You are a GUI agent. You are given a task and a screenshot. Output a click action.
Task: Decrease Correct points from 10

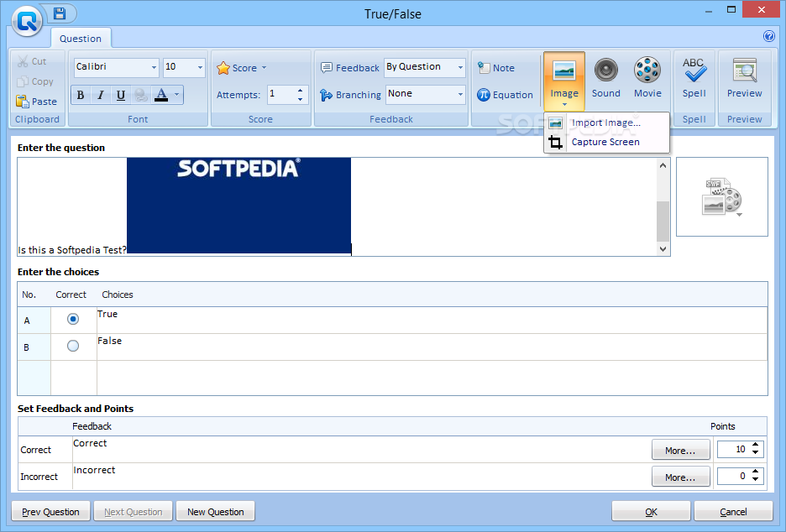756,453
